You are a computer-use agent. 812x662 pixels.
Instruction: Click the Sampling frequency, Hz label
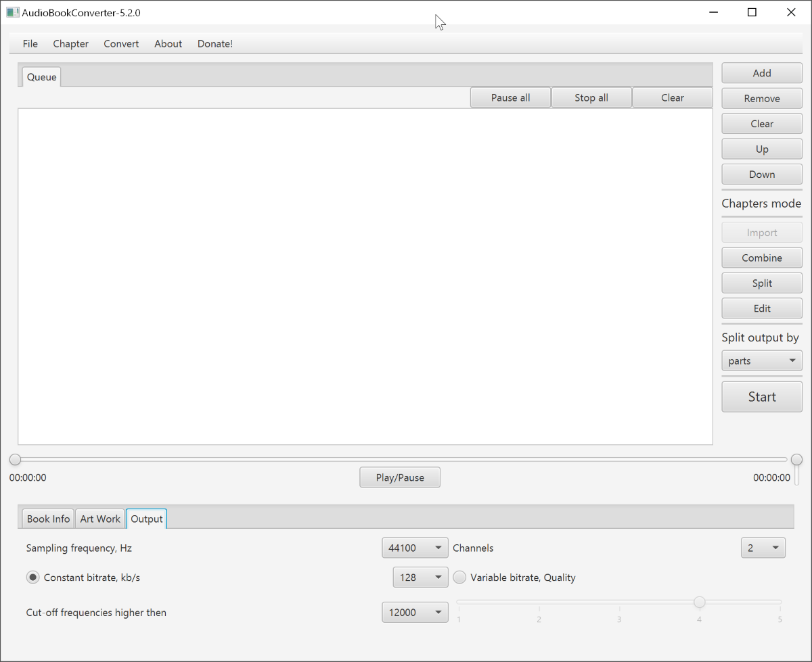(x=79, y=548)
